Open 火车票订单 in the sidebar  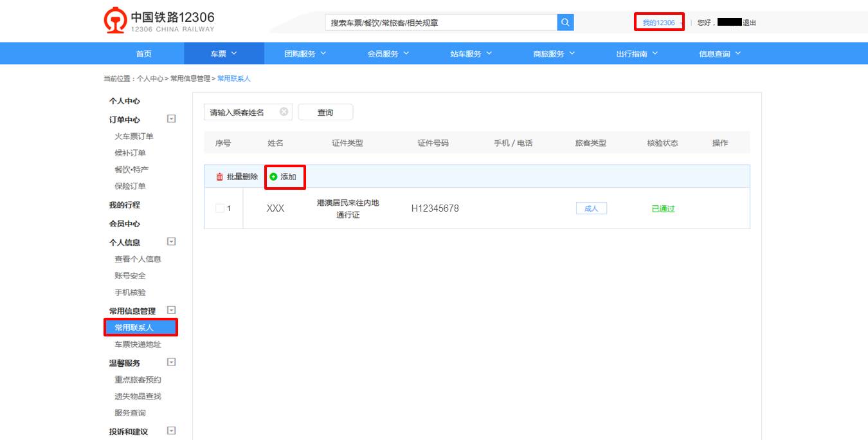click(x=134, y=136)
